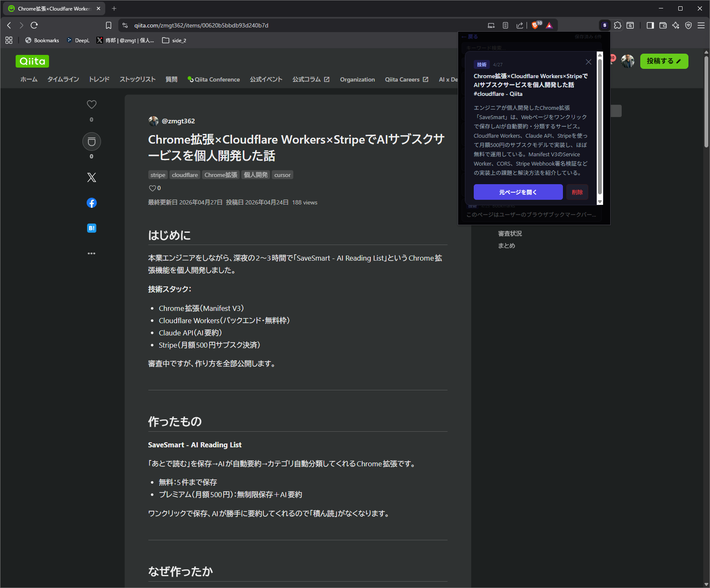The image size is (710, 588).
Task: Bookmark this page in address bar
Action: 109,25
